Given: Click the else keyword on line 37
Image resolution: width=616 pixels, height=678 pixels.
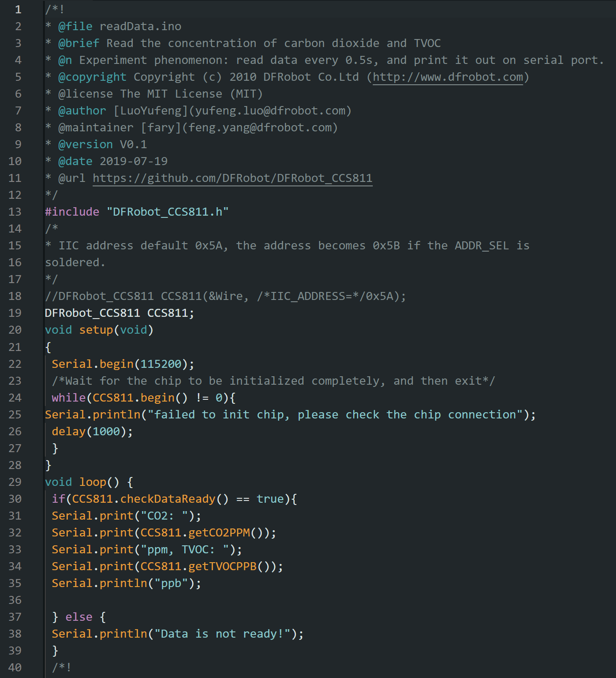Looking at the screenshot, I should pyautogui.click(x=79, y=617).
